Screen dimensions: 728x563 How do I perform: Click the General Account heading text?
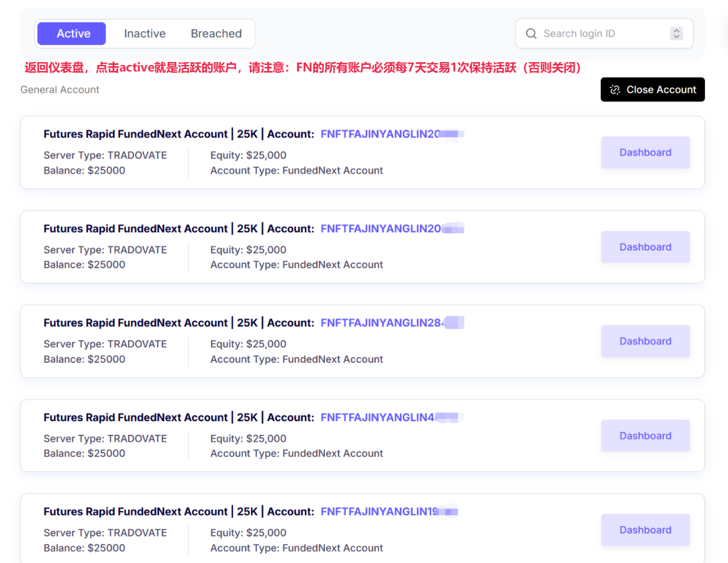click(x=60, y=90)
